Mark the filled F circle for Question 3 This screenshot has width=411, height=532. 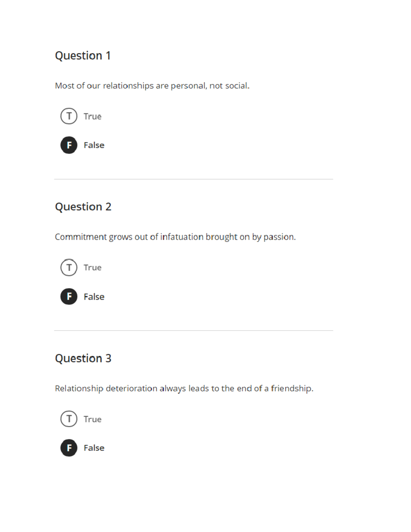[x=69, y=448]
